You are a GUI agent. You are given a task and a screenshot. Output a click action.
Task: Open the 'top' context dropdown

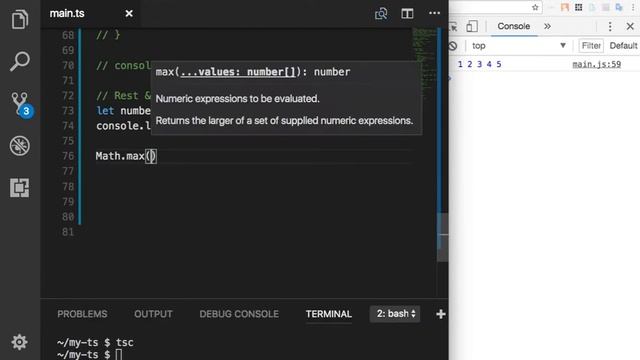(519, 46)
